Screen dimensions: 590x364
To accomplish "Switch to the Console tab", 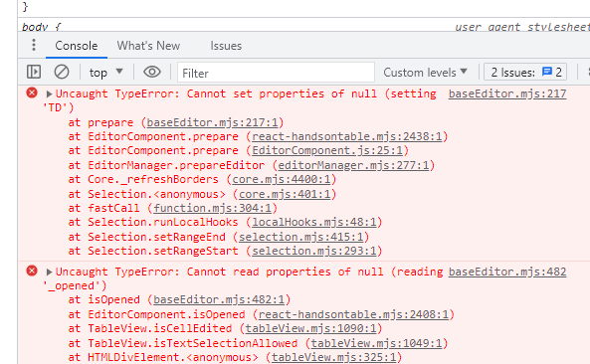I will tap(77, 46).
